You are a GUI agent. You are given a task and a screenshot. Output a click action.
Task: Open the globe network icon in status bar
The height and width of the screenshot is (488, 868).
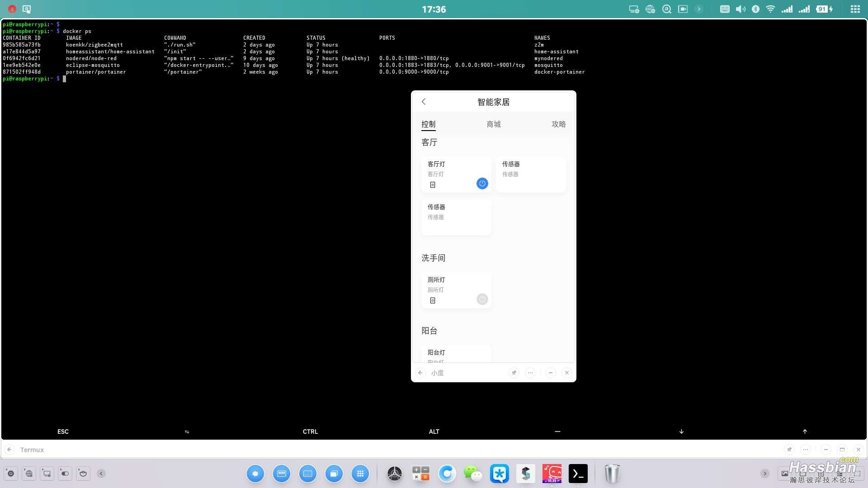(x=650, y=9)
